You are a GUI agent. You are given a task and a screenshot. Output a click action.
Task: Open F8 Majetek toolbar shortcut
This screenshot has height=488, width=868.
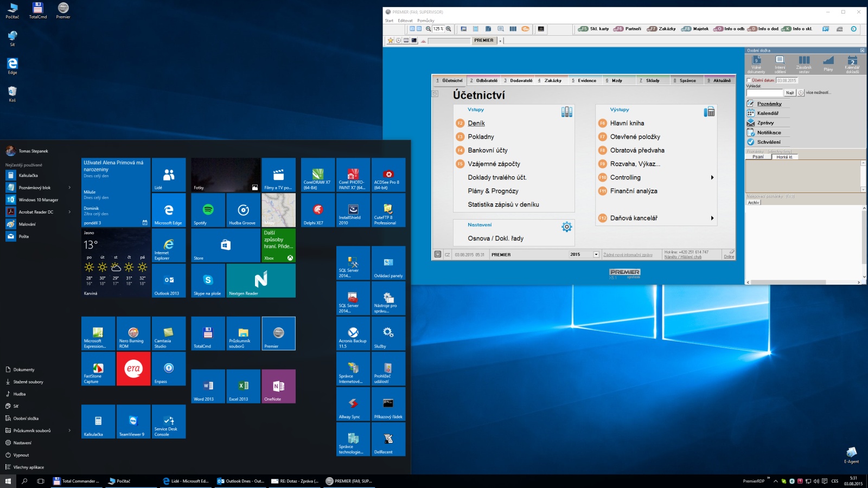coord(695,29)
